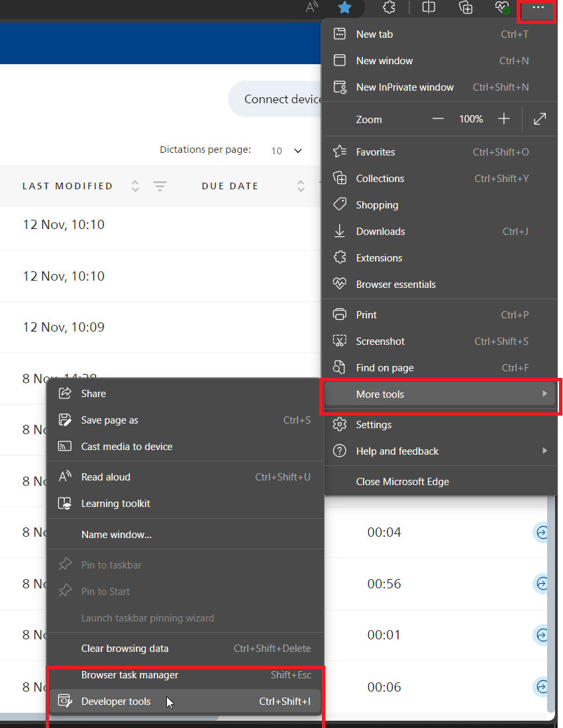Open Browser essentials heart icon in toolbar

coord(502,7)
